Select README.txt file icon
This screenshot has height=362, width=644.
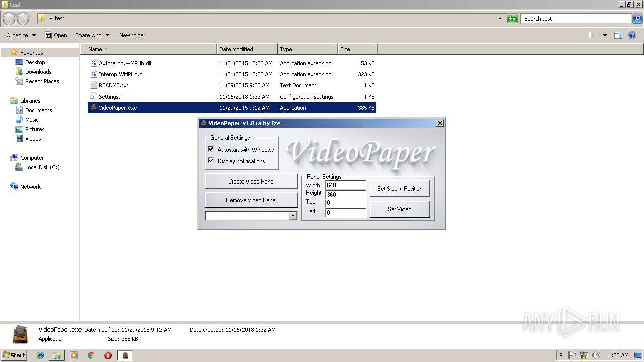click(x=93, y=85)
